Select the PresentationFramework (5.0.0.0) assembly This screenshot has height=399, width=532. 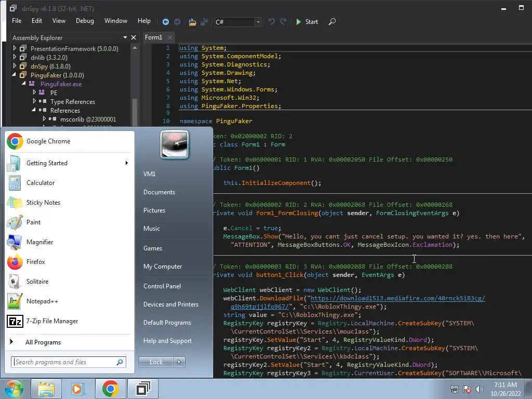74,48
